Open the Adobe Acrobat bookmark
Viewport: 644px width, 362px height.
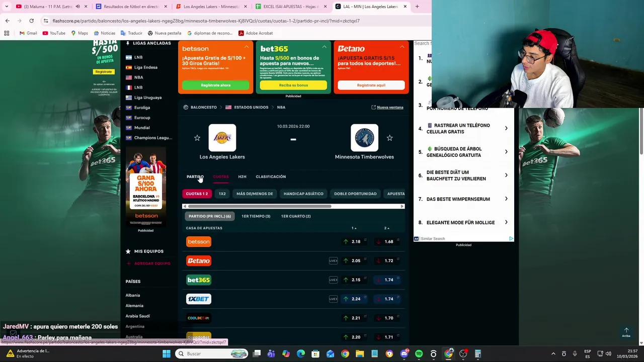pyautogui.click(x=256, y=33)
